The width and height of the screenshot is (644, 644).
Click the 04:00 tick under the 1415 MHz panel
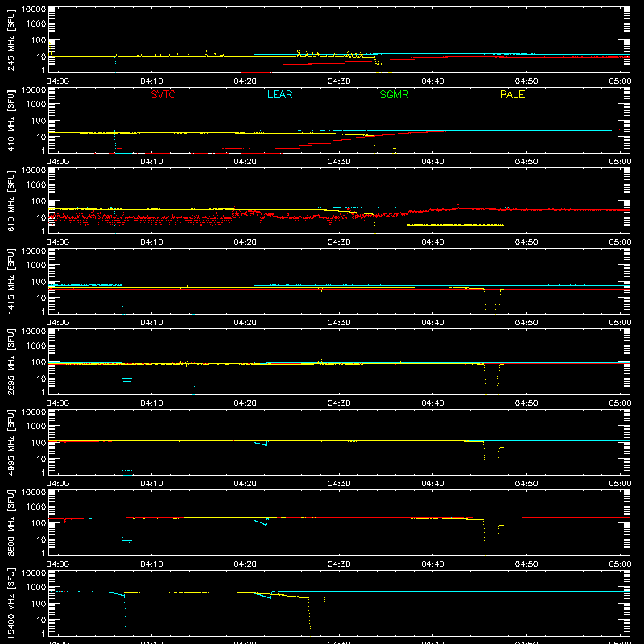pyautogui.click(x=58, y=323)
